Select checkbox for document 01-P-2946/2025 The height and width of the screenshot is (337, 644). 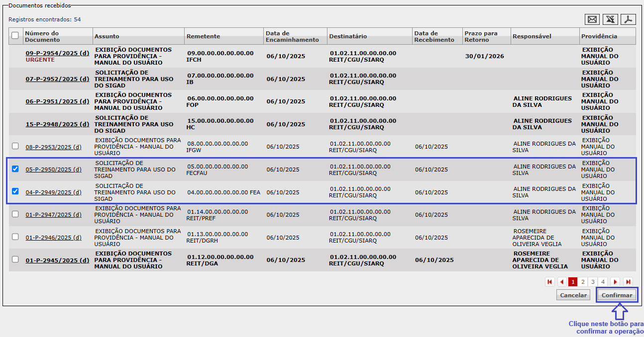click(x=15, y=237)
